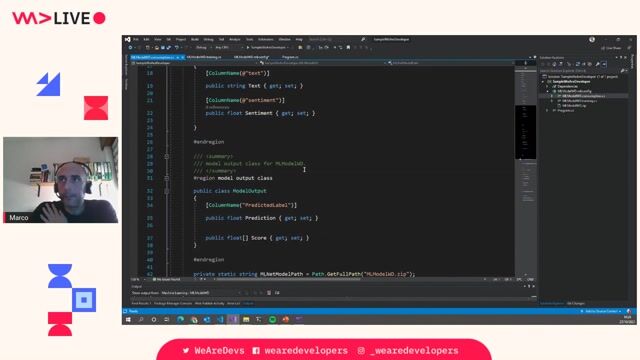The image size is (640, 360).
Task: Open the Build menu
Action: tap(195, 40)
